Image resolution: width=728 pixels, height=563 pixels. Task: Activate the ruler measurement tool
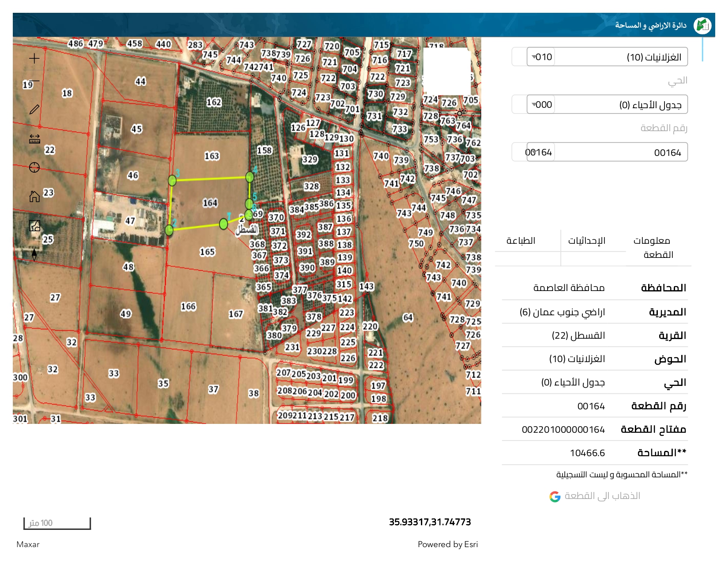coord(34,139)
